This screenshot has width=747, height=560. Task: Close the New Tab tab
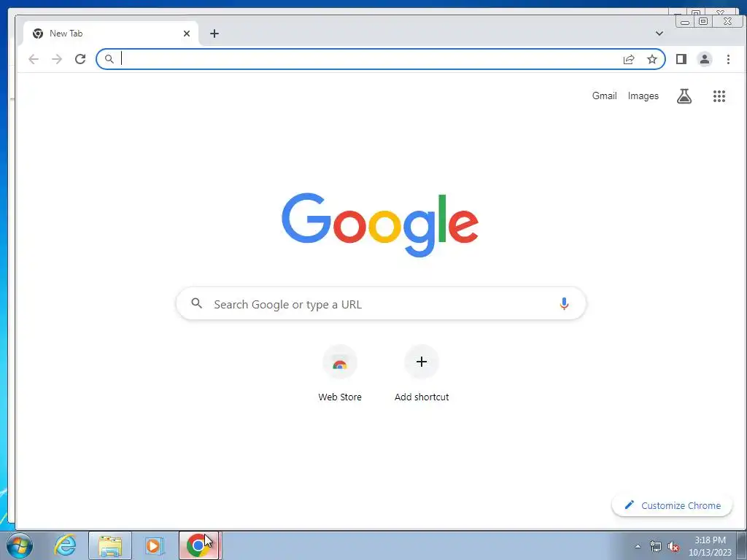pyautogui.click(x=187, y=34)
